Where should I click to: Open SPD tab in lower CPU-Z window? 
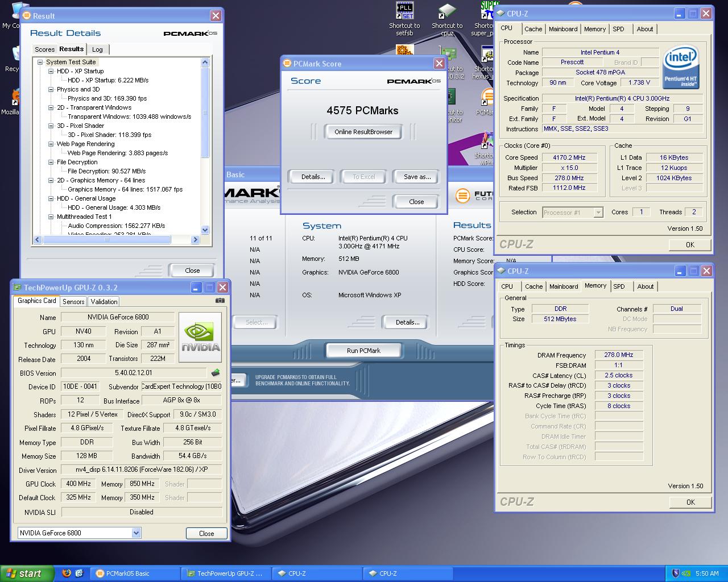[619, 286]
